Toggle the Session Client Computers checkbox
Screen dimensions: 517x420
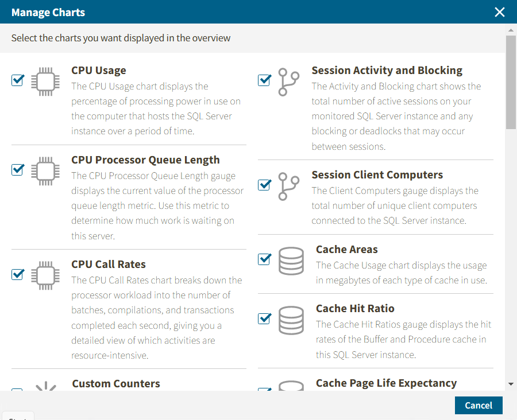click(x=264, y=185)
